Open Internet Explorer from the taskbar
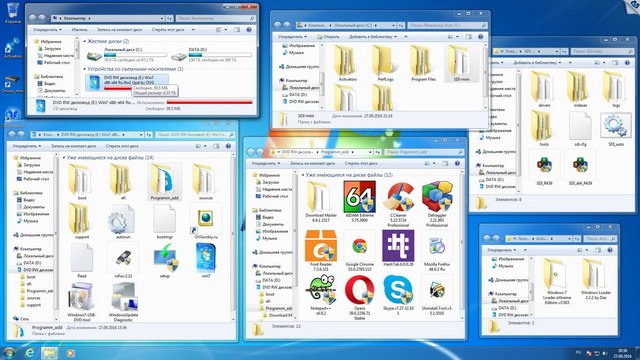Viewport: 640px width, 360px height. click(29, 353)
